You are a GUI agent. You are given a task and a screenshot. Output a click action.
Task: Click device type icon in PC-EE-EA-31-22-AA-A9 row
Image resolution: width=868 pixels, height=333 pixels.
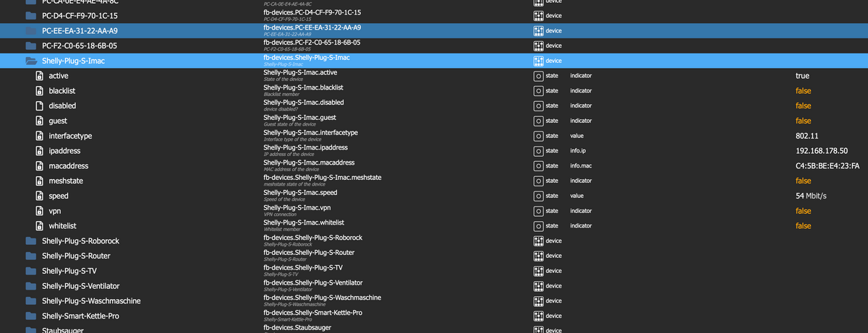click(537, 30)
